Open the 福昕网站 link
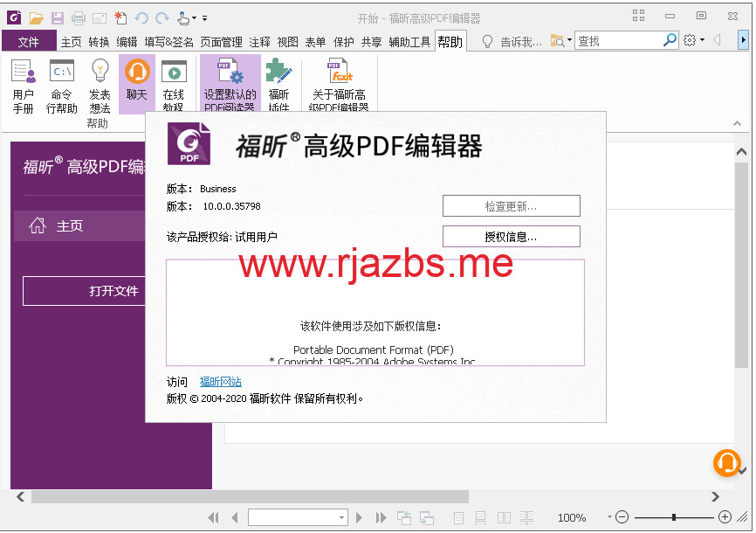This screenshot has width=756, height=533. 220,382
